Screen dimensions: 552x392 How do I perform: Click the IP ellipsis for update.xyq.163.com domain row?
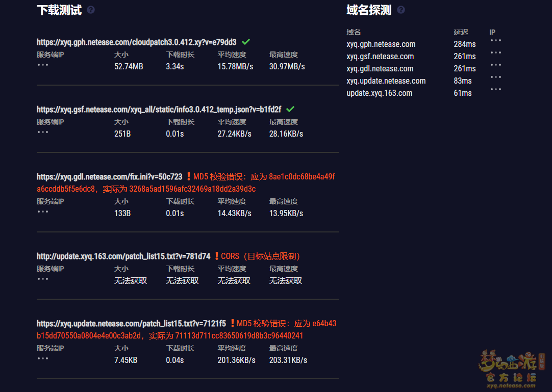(x=496, y=89)
